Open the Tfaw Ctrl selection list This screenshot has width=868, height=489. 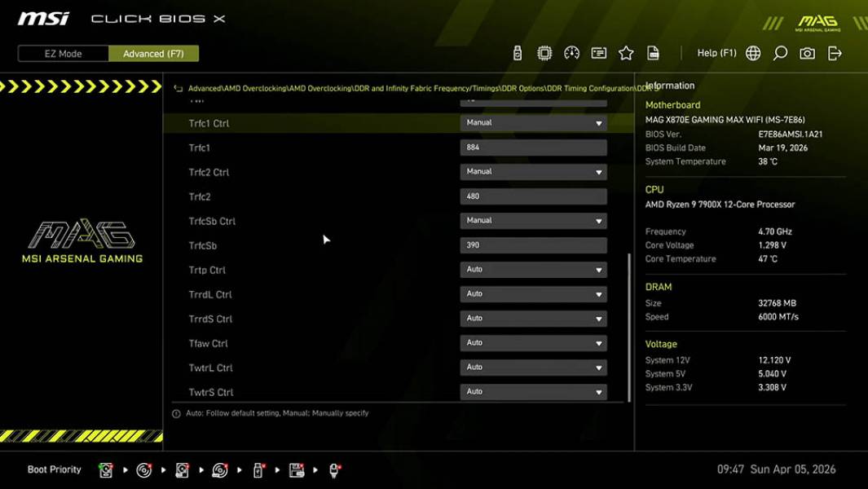[533, 342]
